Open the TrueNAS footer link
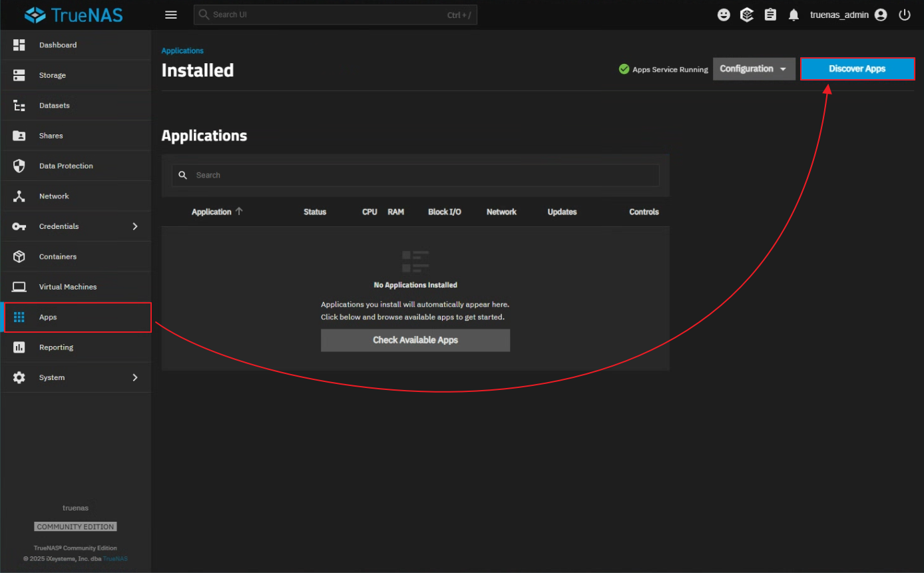 point(115,558)
